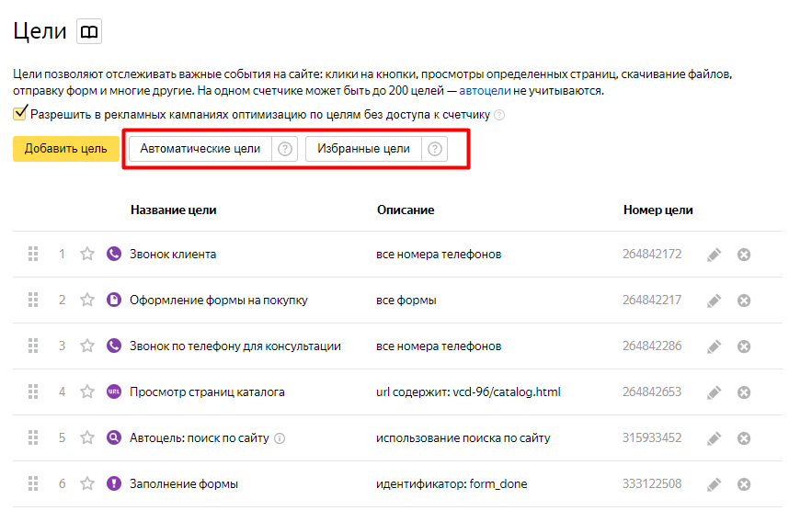Click drag handle of Просмотр страниц каталога row
The width and height of the screenshot is (812, 522).
point(33,391)
